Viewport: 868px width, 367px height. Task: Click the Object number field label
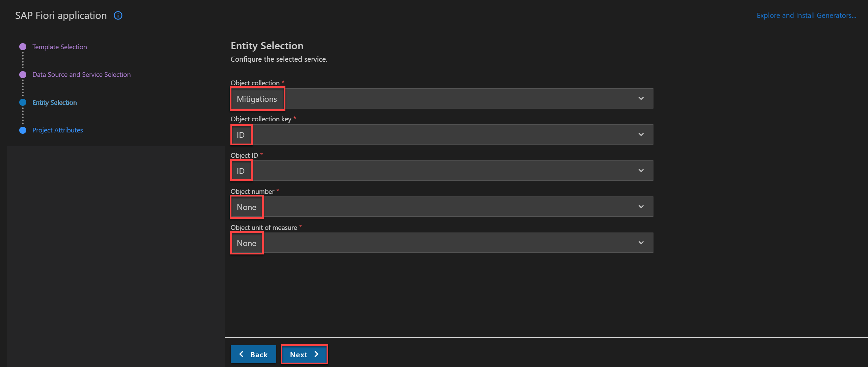click(252, 191)
